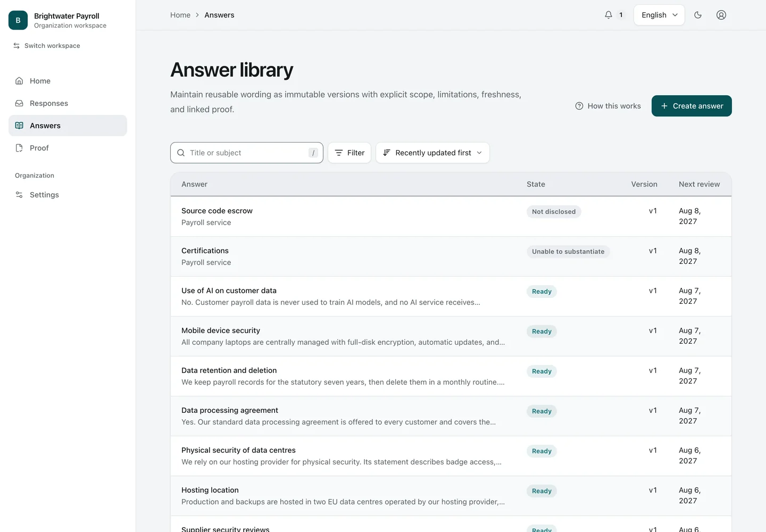This screenshot has height=532, width=766.
Task: Open Use of AI on customer data
Action: [x=451, y=296]
